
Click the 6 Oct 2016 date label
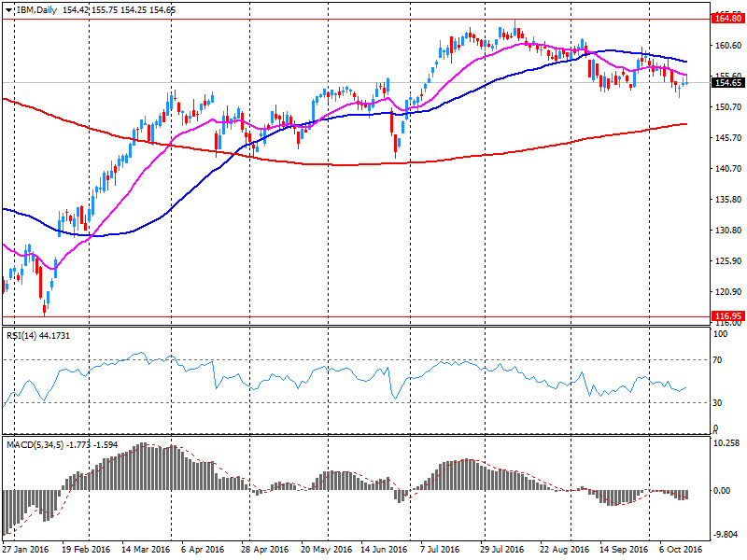(681, 549)
